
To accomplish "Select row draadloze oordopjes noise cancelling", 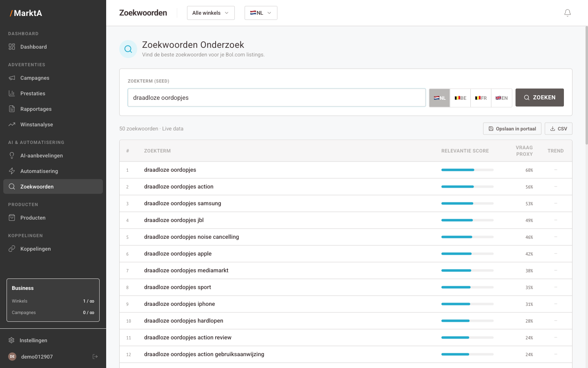I will coord(346,237).
